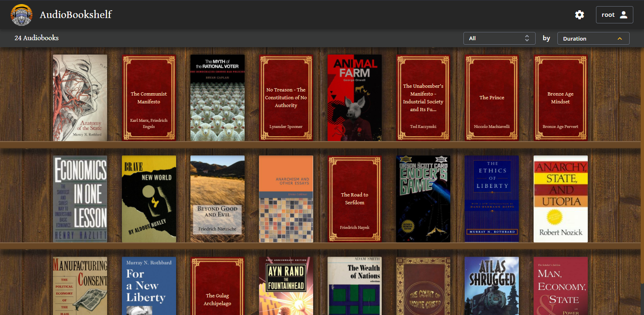Screen dimensions: 644x315
Task: Open Economics in One Lesson audiobook
Action: tap(80, 199)
